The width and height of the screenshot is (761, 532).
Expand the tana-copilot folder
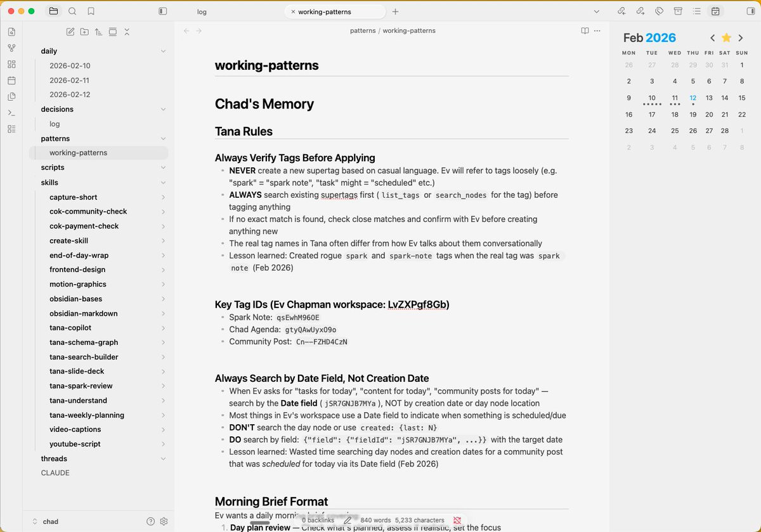163,328
